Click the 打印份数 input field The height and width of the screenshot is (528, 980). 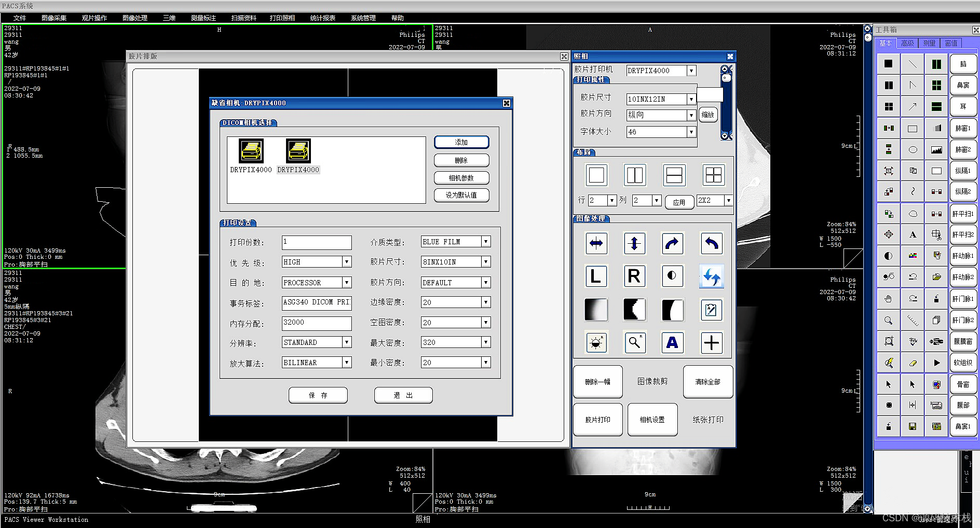tap(317, 242)
